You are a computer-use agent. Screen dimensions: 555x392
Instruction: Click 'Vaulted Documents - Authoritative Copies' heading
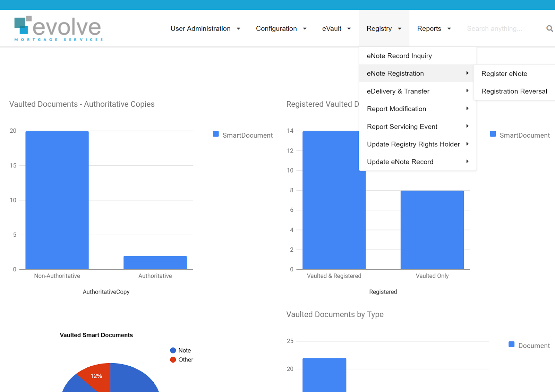pyautogui.click(x=82, y=104)
